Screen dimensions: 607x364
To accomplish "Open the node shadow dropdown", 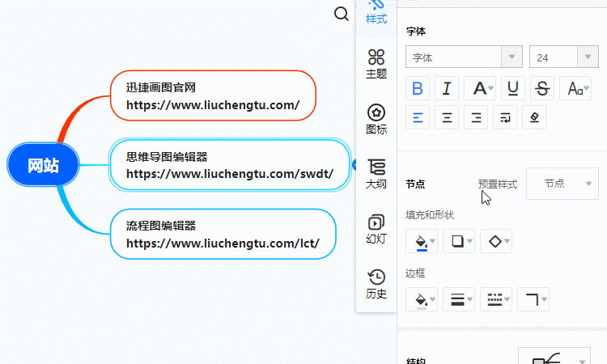I will click(x=459, y=241).
